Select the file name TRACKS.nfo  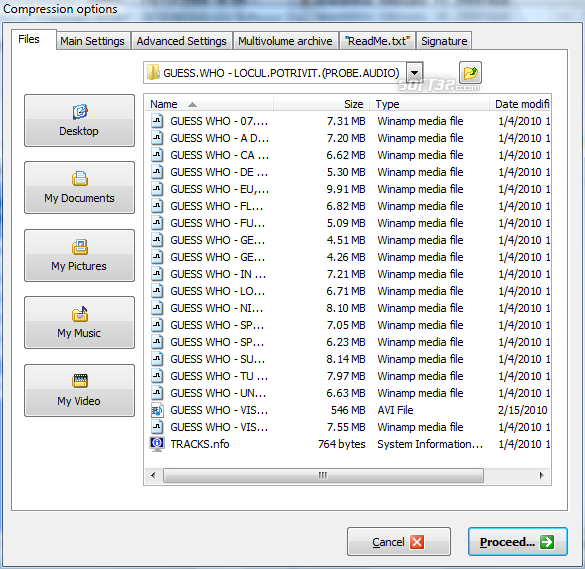tap(200, 444)
